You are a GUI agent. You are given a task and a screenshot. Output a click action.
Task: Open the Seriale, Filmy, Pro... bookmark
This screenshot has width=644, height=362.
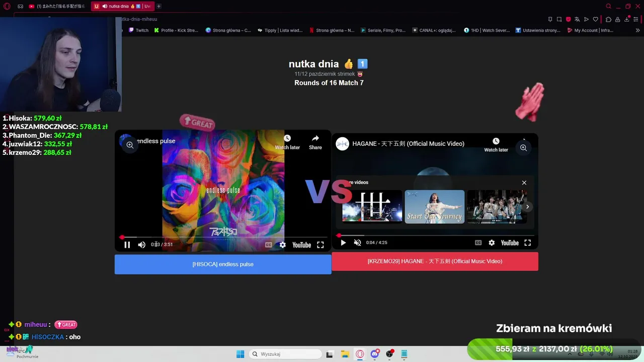[383, 30]
